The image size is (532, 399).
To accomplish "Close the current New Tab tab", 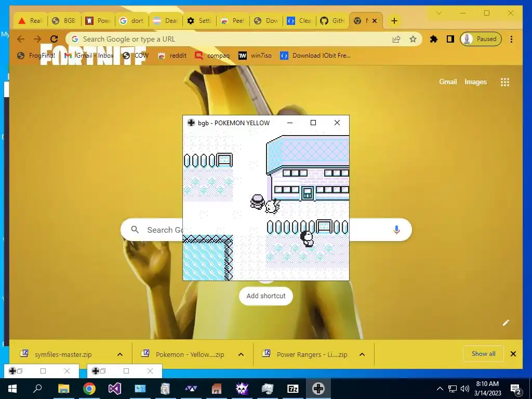I will [x=375, y=21].
